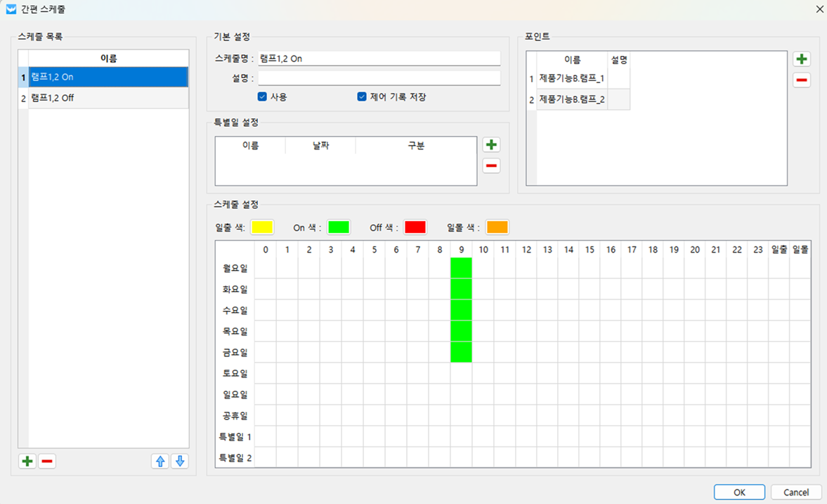Uncheck the 사용 checkbox
The image size is (827, 504).
262,97
